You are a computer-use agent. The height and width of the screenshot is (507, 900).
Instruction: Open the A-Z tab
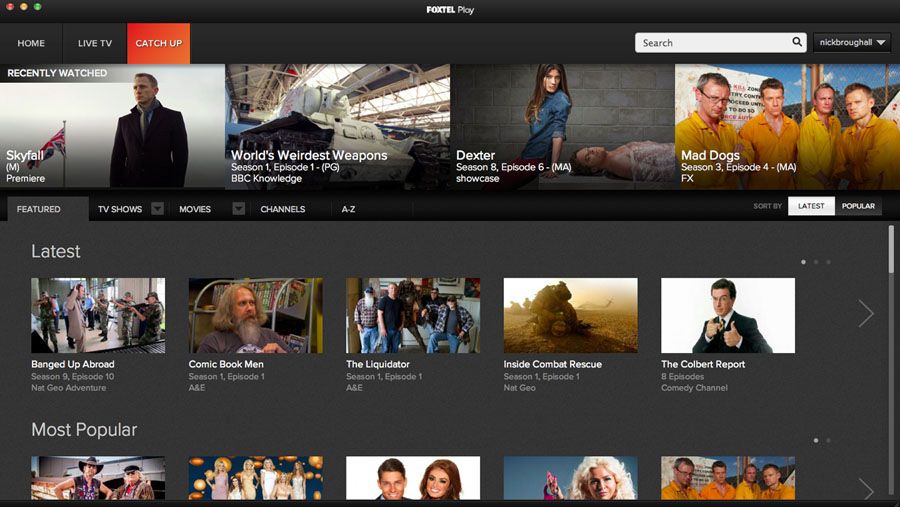[x=348, y=209]
